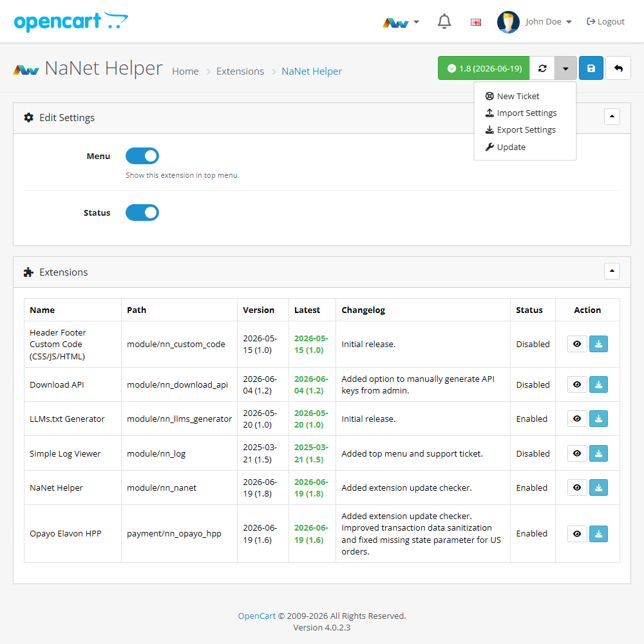Click 'Show this extension in top menu.' help text

(182, 175)
